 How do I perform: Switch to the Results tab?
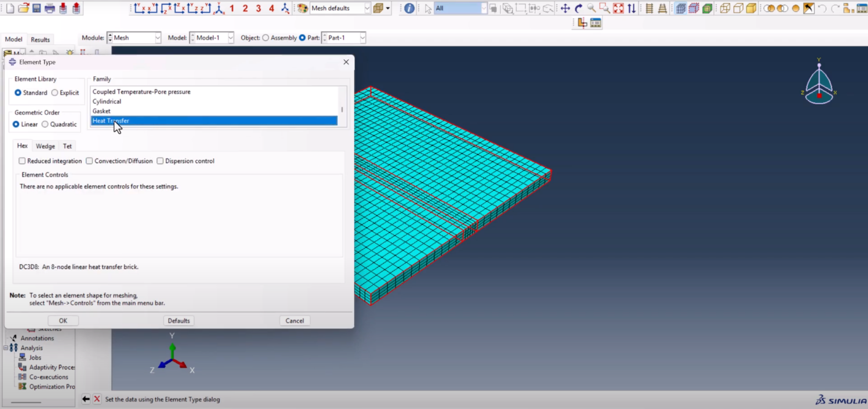(40, 39)
